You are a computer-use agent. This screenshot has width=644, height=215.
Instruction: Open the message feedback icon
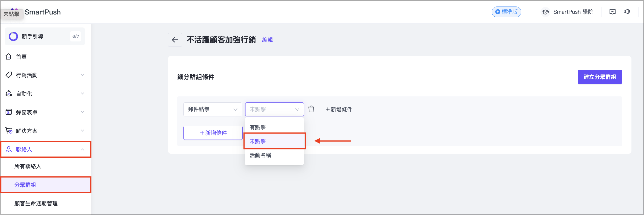[612, 12]
